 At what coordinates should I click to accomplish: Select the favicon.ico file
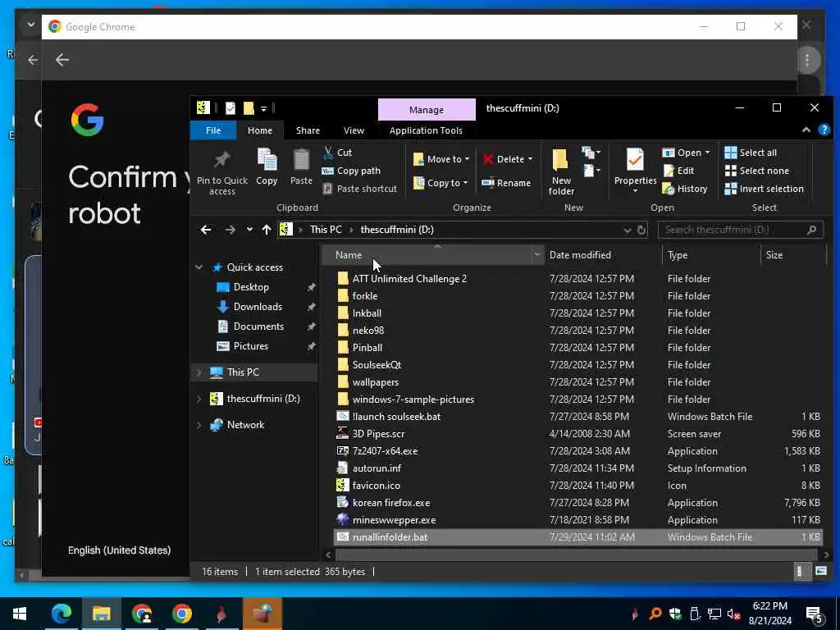[376, 486]
